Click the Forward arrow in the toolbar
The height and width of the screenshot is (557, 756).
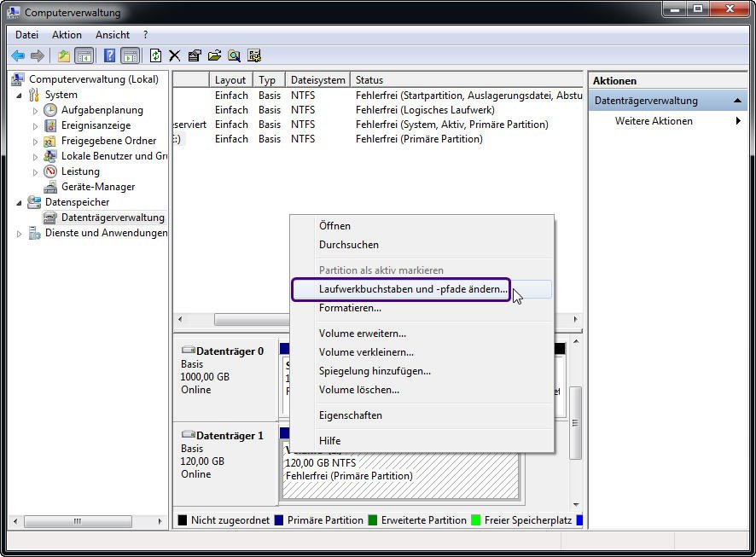(38, 56)
